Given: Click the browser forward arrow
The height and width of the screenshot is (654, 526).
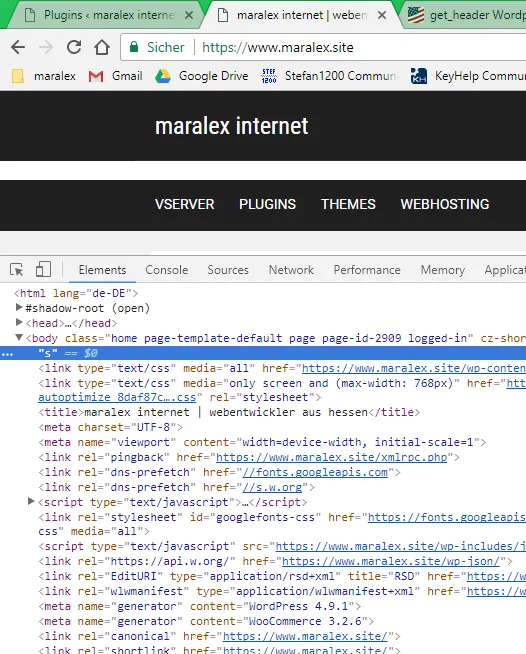Looking at the screenshot, I should 46,47.
